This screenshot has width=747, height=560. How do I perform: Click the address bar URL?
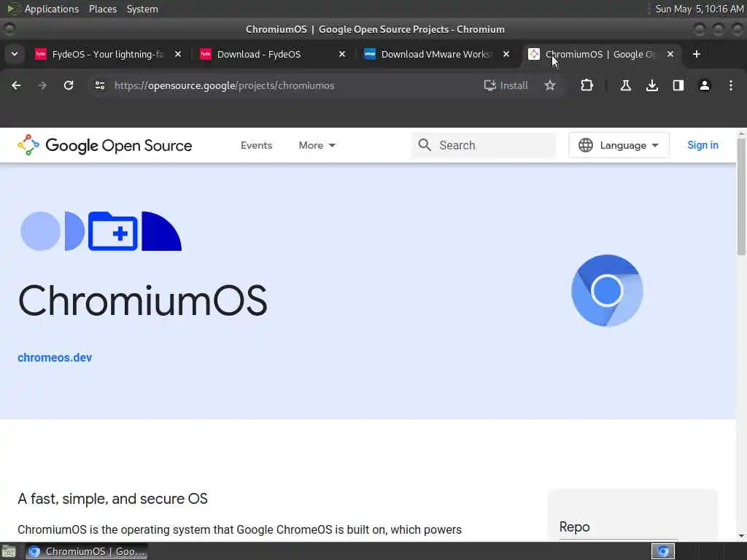[225, 86]
